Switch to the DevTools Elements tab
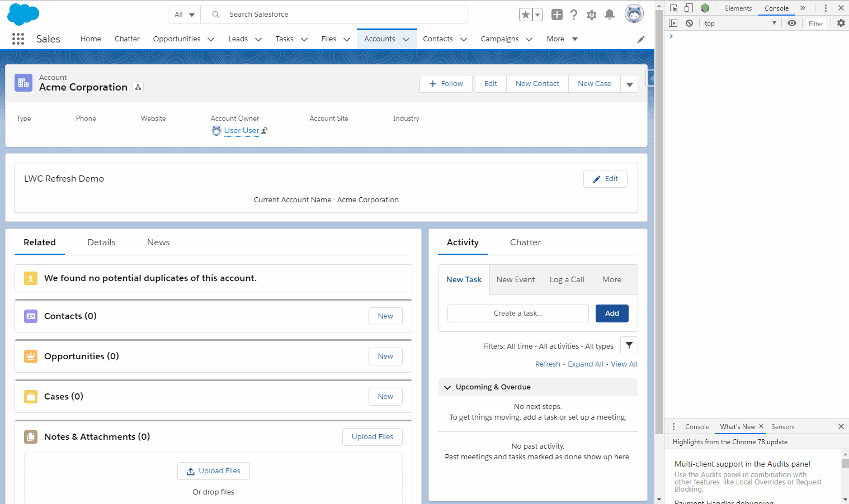849x504 pixels. [x=738, y=8]
